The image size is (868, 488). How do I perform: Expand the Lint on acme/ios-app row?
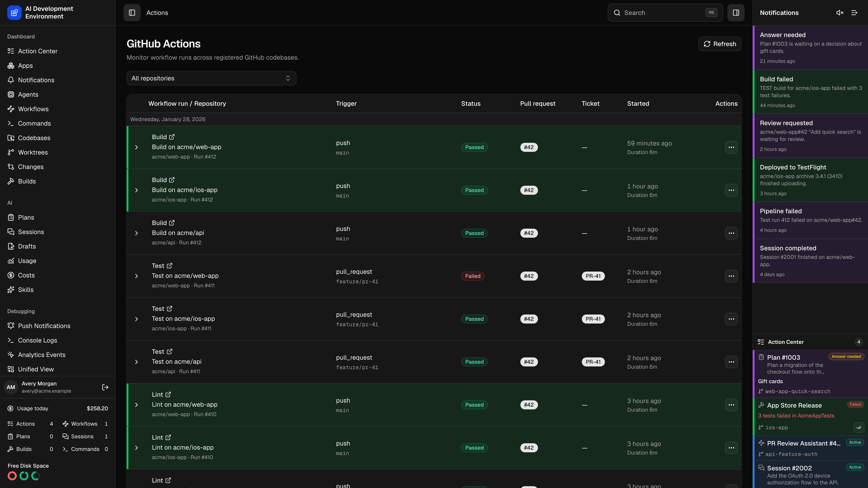(137, 448)
